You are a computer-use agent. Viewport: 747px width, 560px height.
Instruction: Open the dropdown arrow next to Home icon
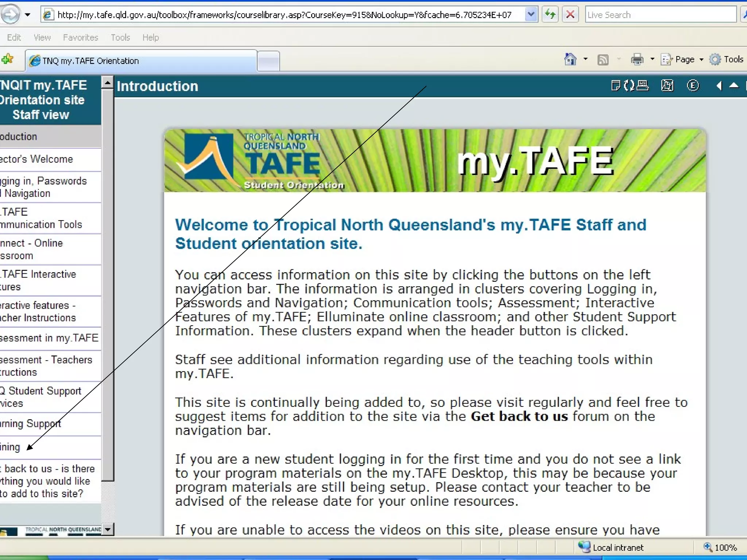(585, 59)
